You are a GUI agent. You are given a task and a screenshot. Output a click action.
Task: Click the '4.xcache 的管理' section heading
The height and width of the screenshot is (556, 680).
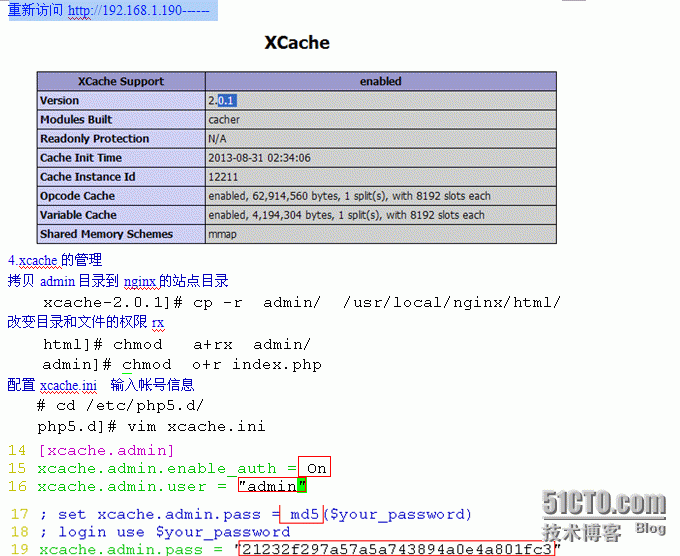click(55, 260)
